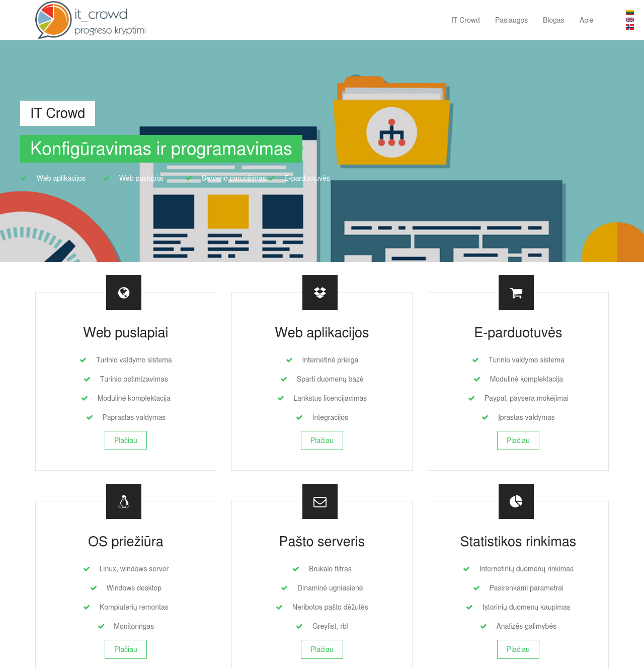Click Plačiau button under Statistikos rinkimas

click(x=518, y=649)
